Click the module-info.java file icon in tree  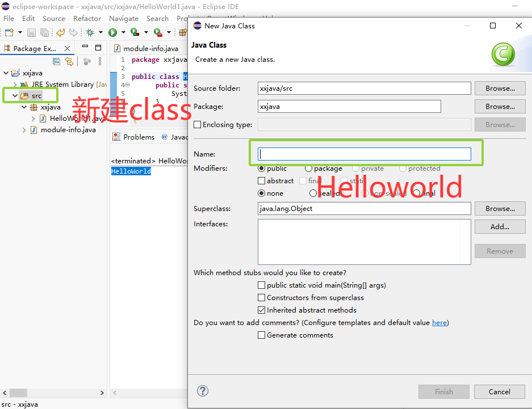pyautogui.click(x=34, y=130)
